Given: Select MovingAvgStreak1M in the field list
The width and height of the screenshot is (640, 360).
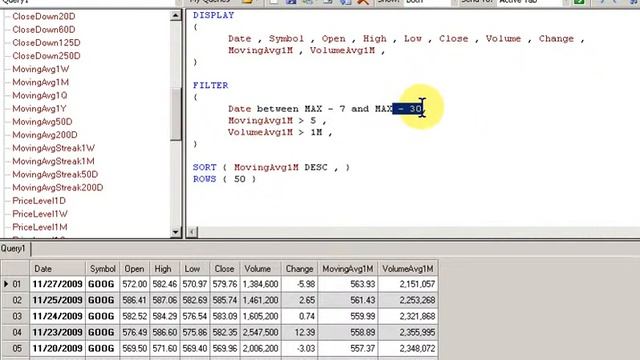Looking at the screenshot, I should [53, 161].
